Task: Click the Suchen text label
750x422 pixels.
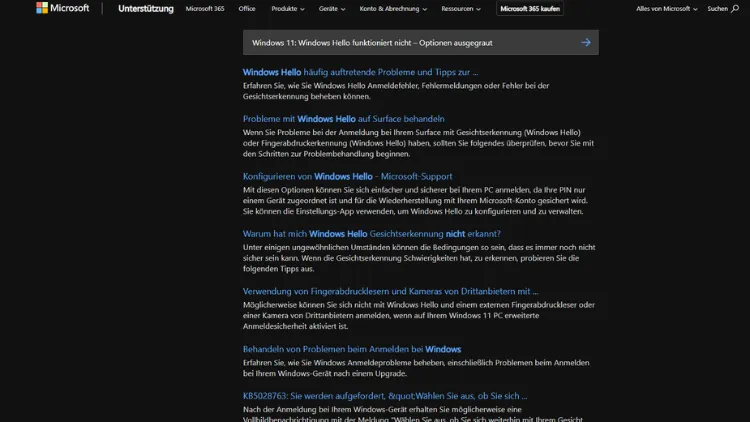Action: click(x=717, y=9)
